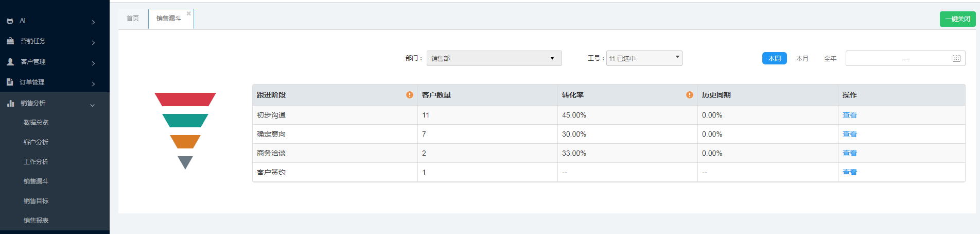980x234 pixels.
Task: Click the 一键关闭 green button
Action: (957, 19)
